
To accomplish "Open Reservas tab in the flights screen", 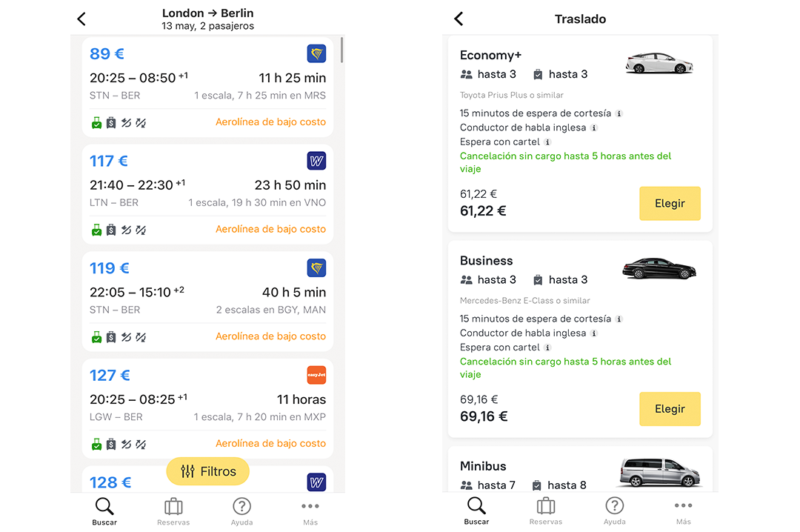I will [173, 511].
